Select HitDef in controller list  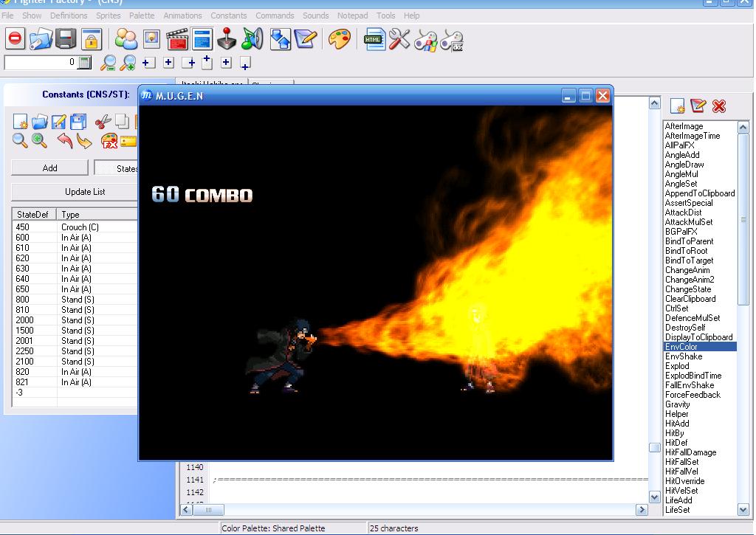pyautogui.click(x=700, y=443)
